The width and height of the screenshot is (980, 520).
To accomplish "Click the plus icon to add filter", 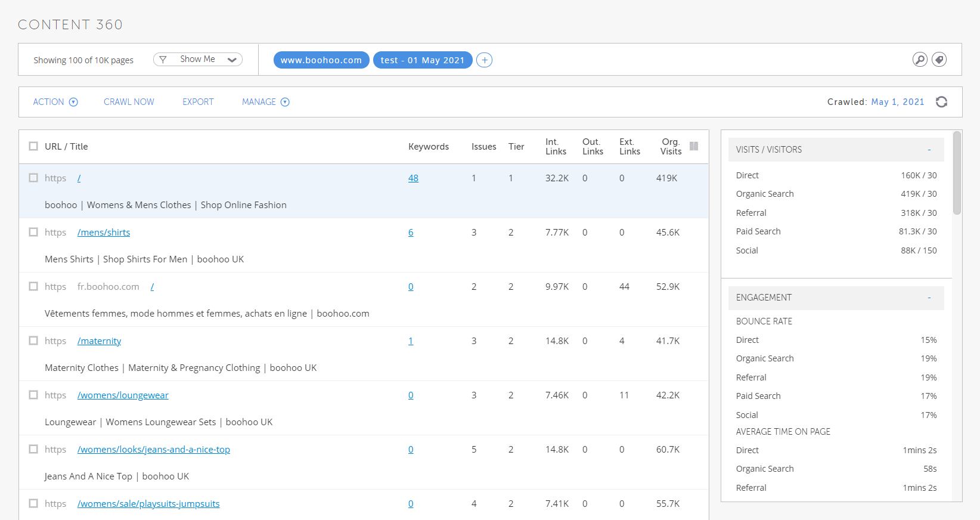I will point(485,60).
